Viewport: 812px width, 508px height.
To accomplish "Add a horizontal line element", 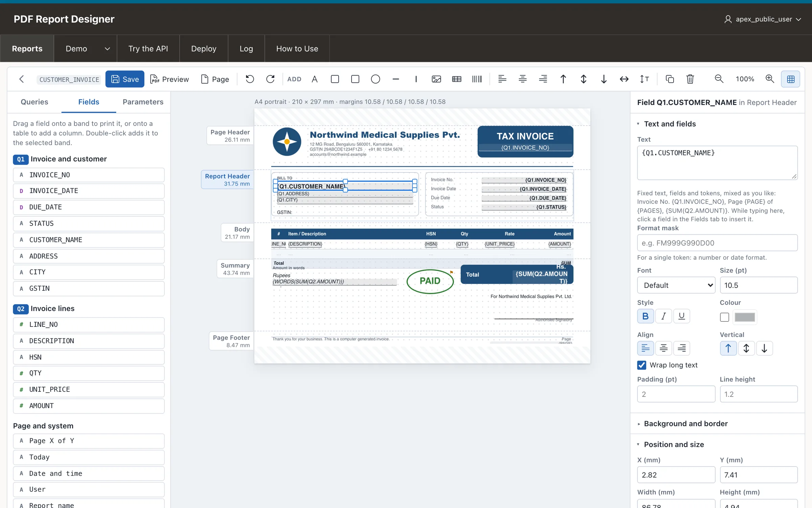I will [396, 79].
